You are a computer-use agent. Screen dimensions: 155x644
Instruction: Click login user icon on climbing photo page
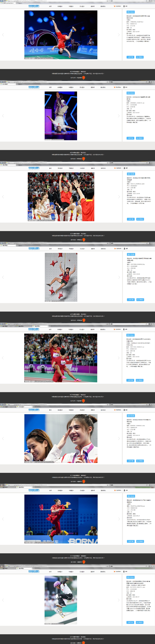(x=124, y=249)
